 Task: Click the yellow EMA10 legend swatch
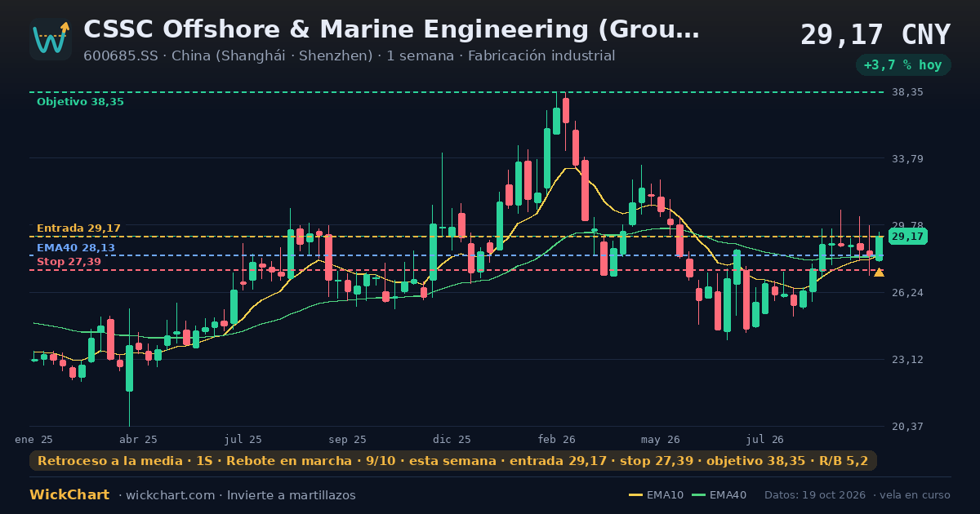(x=635, y=495)
